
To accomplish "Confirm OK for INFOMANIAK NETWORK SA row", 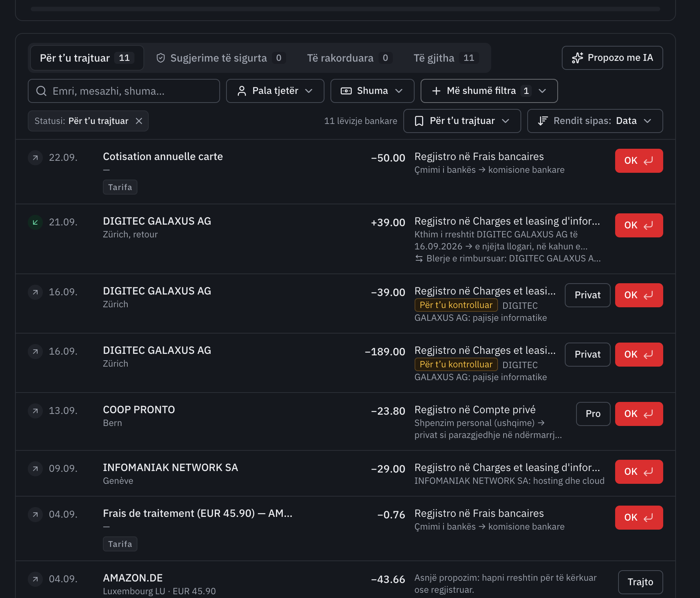I will point(639,472).
